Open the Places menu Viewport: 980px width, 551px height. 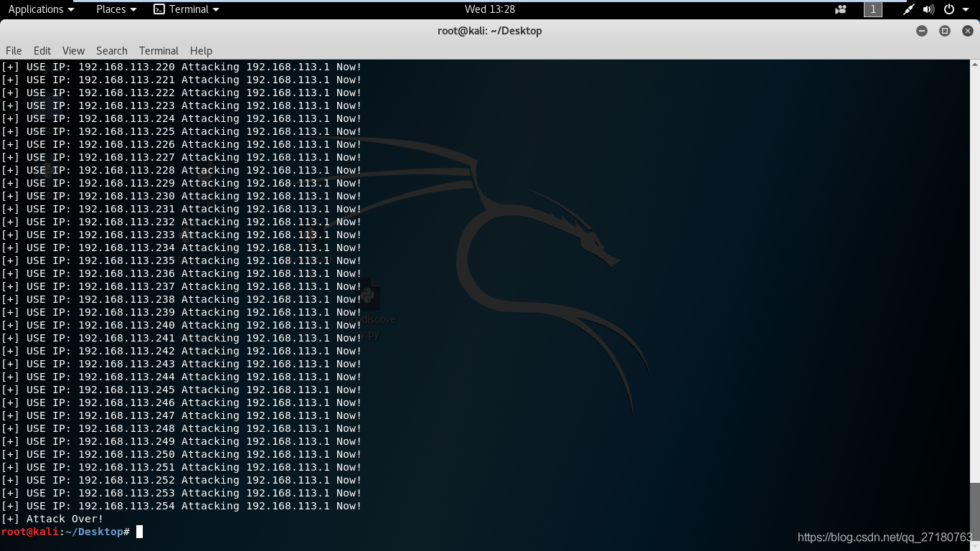(x=116, y=9)
